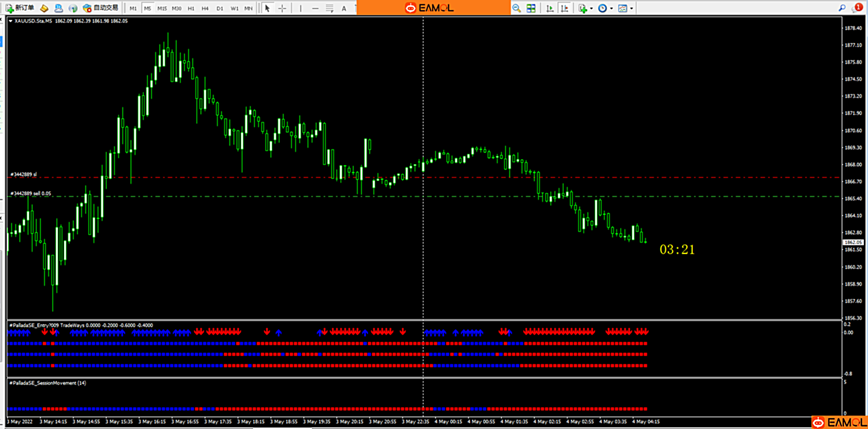Select the cursor arrow tool
This screenshot has width=868, height=429.
[x=267, y=8]
